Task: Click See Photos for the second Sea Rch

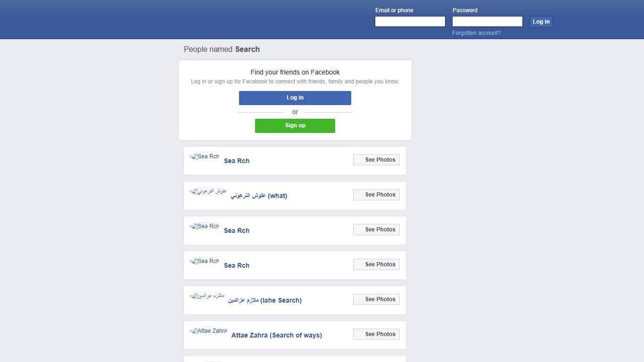Action: 376,229
